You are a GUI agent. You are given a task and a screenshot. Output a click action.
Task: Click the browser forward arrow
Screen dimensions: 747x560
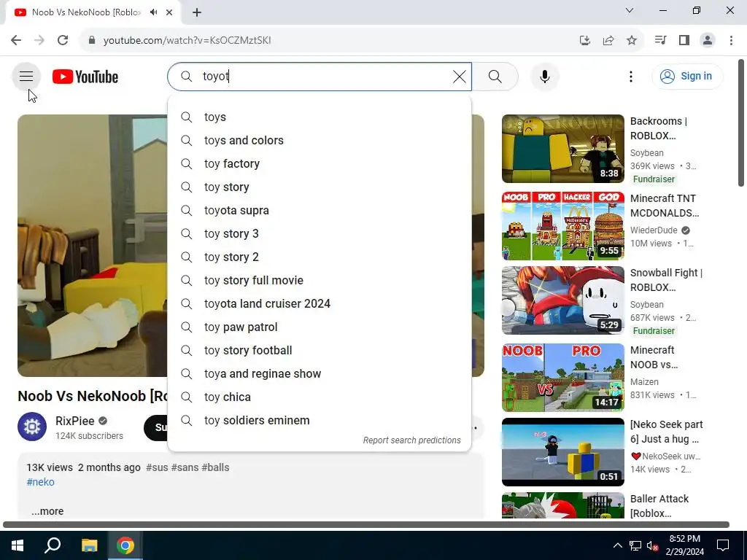coord(39,40)
